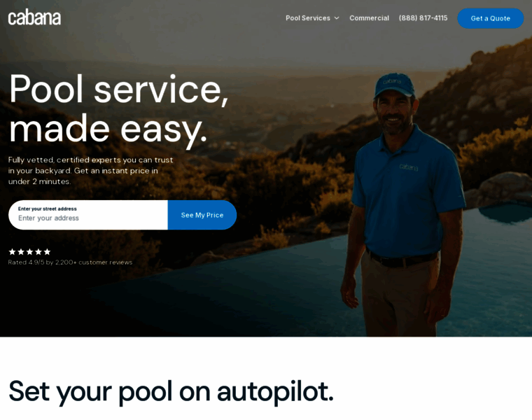
Task: Select the second rating star
Action: pyautogui.click(x=21, y=252)
